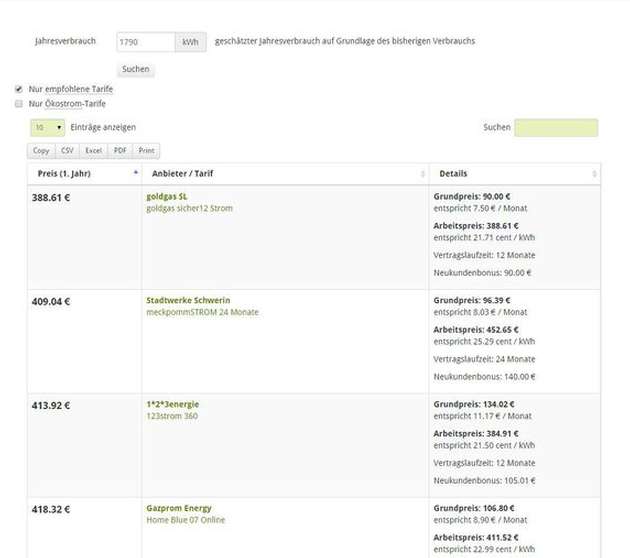Click 'entspricht 21.71 cent / kWh' text
The width and height of the screenshot is (630, 558).
(x=484, y=238)
